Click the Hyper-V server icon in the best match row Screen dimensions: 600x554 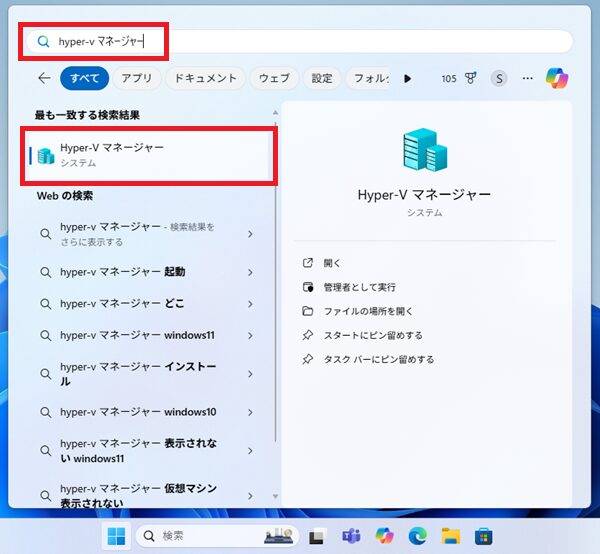(46, 156)
